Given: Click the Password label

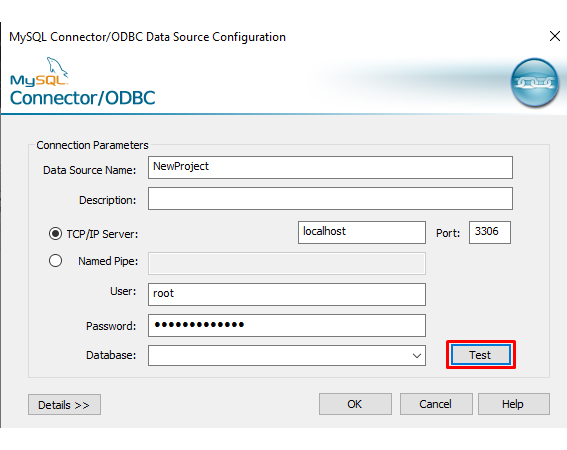Looking at the screenshot, I should click(111, 326).
